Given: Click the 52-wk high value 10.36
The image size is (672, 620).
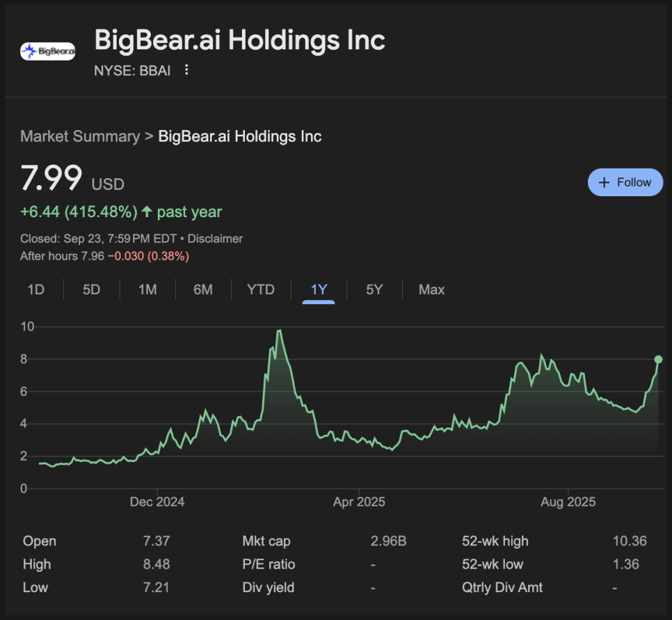Looking at the screenshot, I should (630, 541).
